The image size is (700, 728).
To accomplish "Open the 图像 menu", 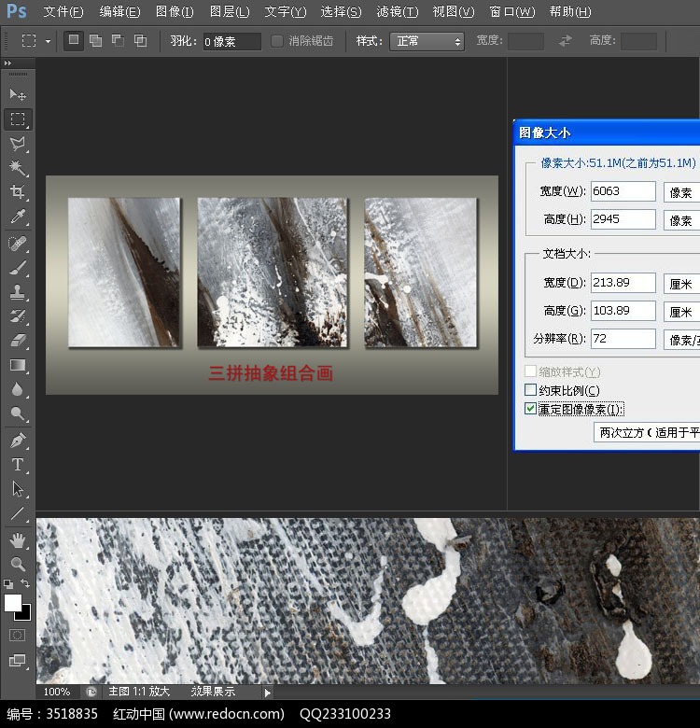I will 175,12.
